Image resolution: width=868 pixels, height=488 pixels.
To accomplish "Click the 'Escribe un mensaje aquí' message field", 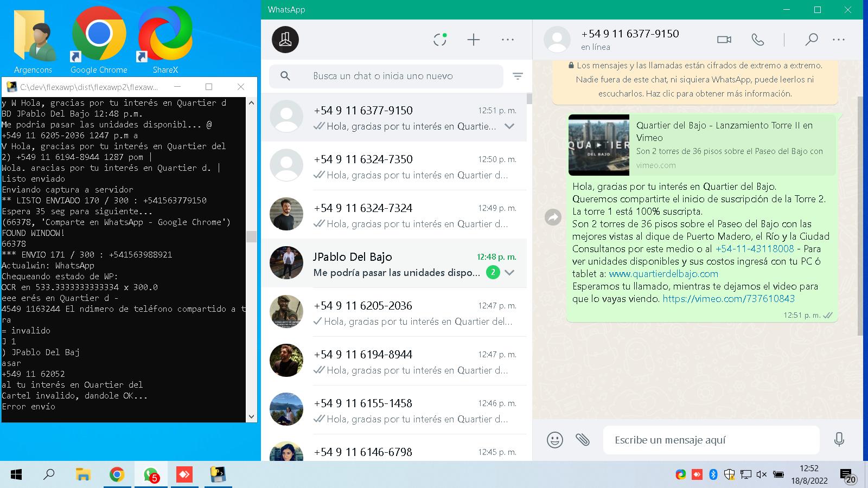I will click(x=711, y=440).
